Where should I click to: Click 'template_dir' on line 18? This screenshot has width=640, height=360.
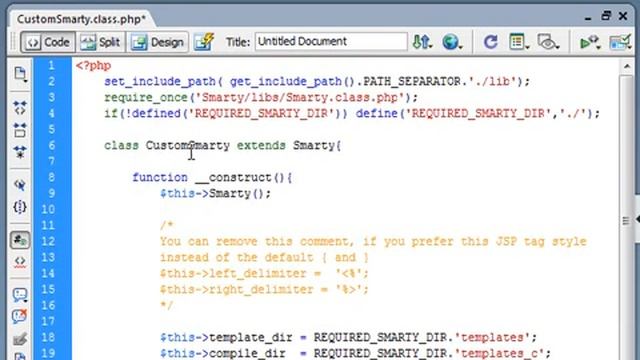[251, 337]
